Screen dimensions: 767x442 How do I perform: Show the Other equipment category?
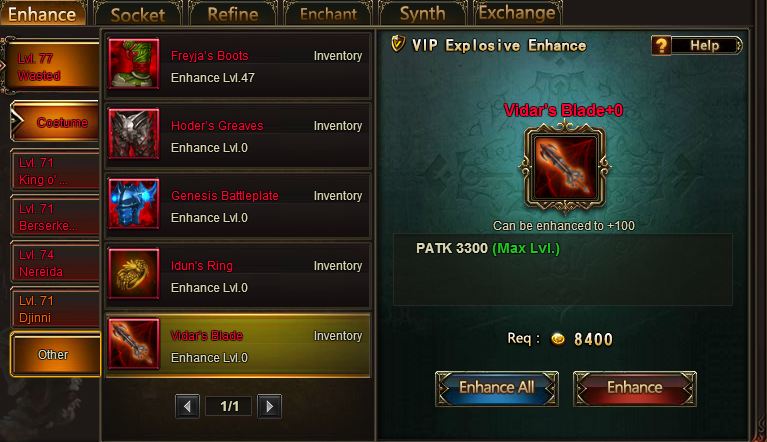click(55, 354)
